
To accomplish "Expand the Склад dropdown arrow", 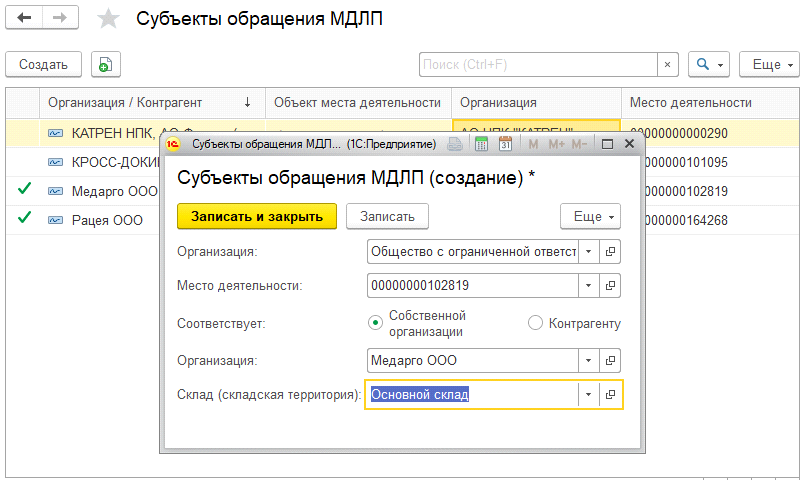I will click(x=589, y=395).
